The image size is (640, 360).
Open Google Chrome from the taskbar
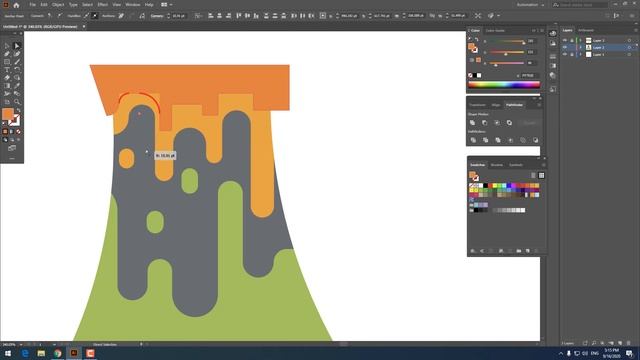pos(57,353)
